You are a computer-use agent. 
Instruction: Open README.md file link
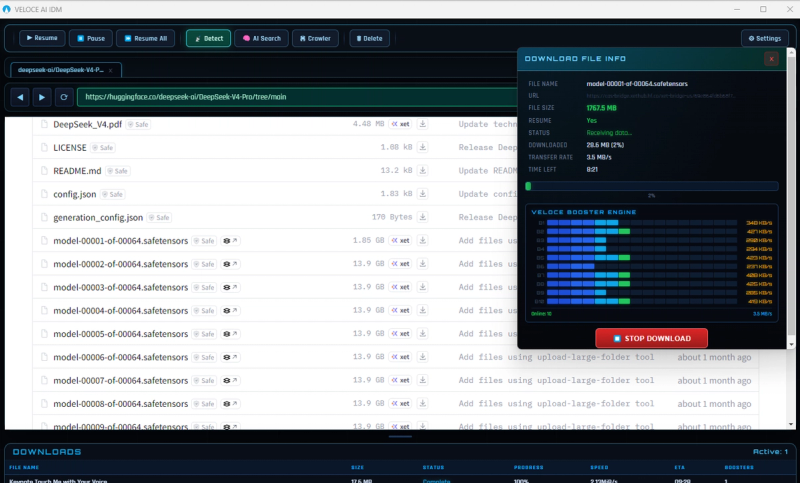(x=77, y=171)
